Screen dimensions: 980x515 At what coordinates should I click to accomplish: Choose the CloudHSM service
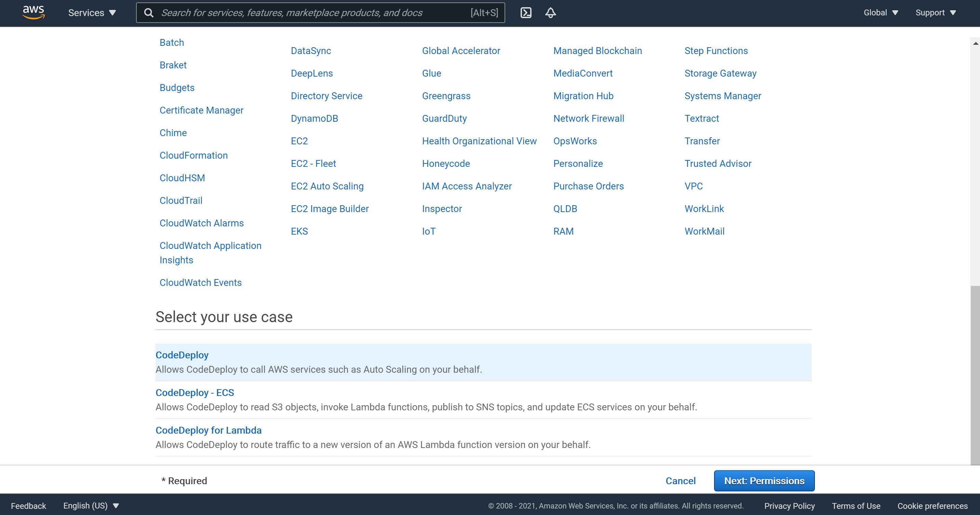182,178
